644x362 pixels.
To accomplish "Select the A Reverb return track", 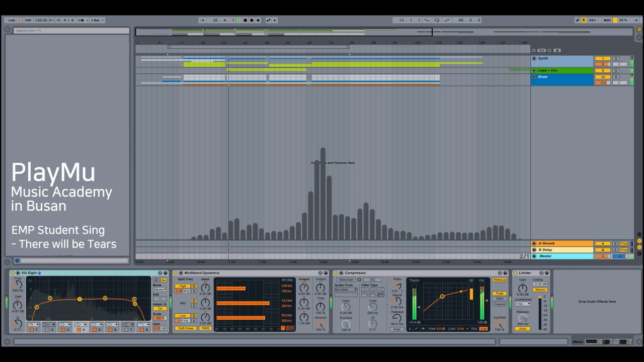I will pyautogui.click(x=562, y=243).
